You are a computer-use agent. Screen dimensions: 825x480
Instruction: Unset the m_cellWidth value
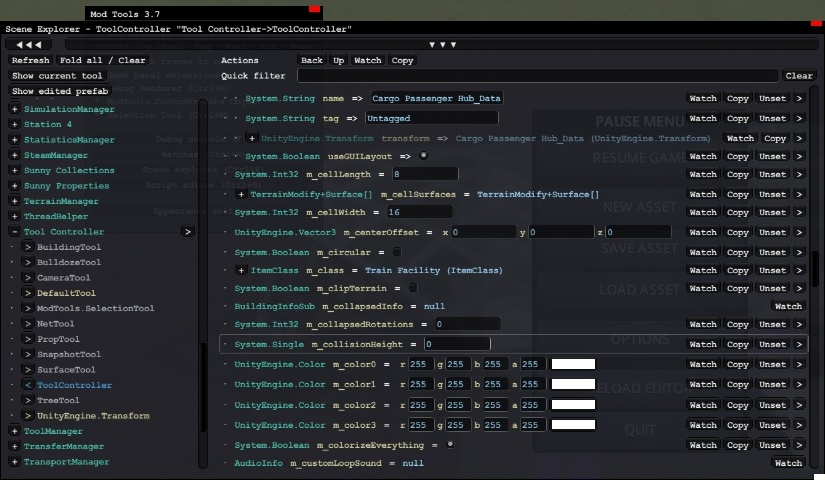pyautogui.click(x=772, y=212)
